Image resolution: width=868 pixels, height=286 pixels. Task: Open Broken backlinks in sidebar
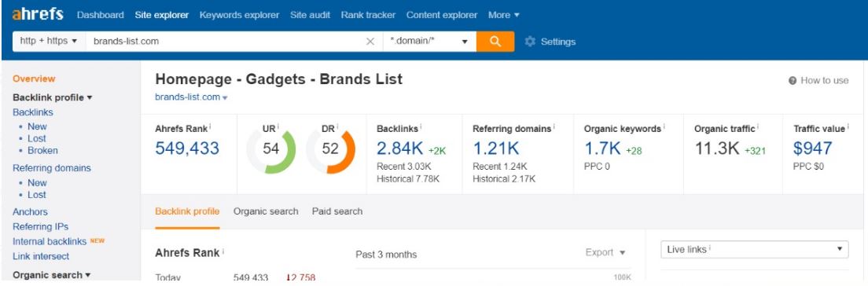pos(42,151)
